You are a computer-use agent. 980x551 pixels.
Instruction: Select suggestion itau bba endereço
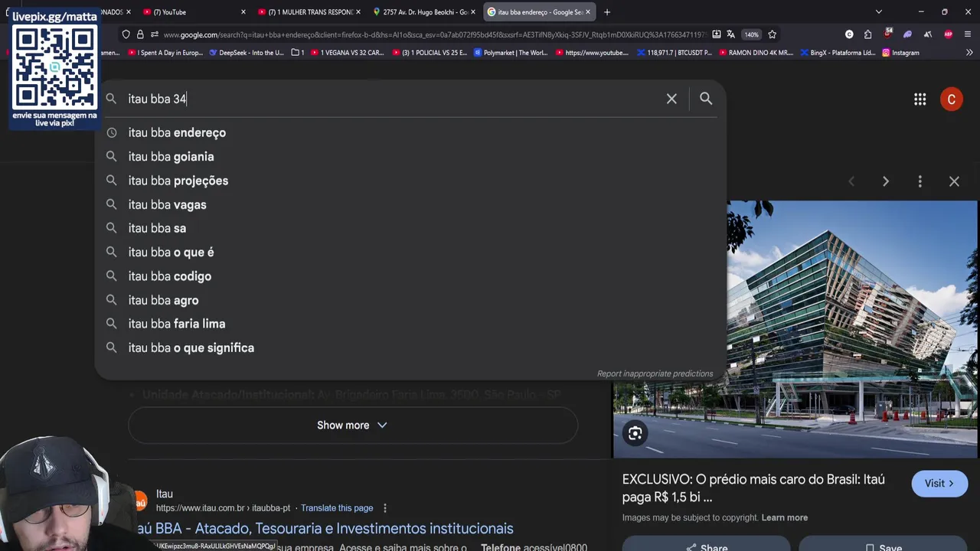pos(410,132)
